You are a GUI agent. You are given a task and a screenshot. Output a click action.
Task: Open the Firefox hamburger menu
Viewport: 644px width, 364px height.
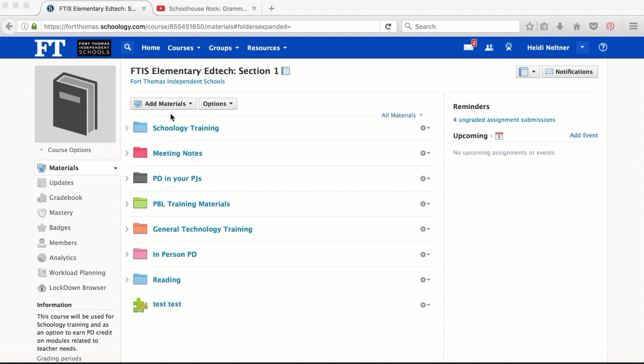click(x=633, y=26)
